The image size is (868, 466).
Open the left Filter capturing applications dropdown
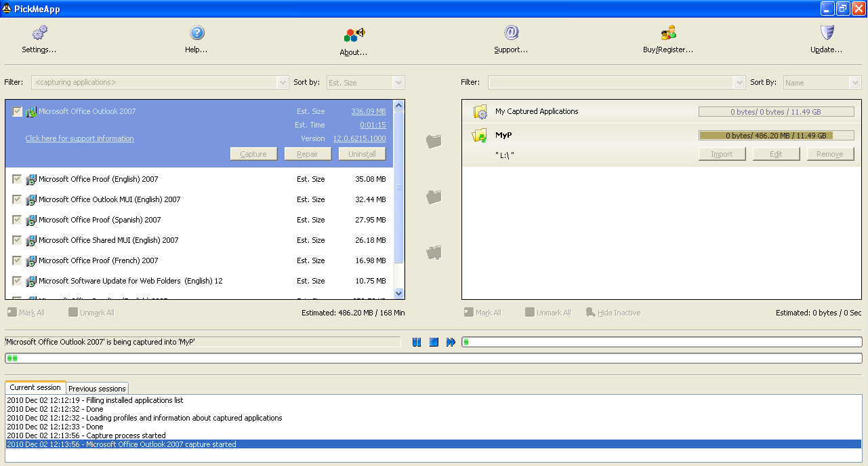coord(160,82)
